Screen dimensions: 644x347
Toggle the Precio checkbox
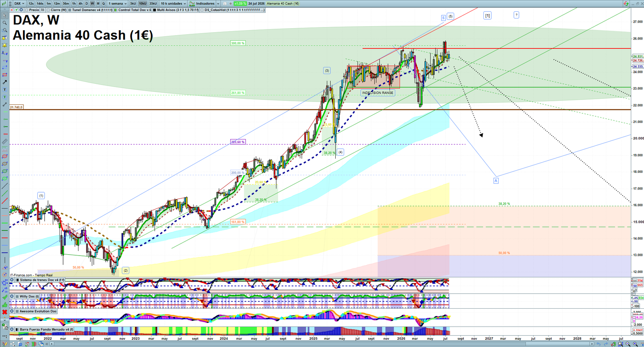27,10
